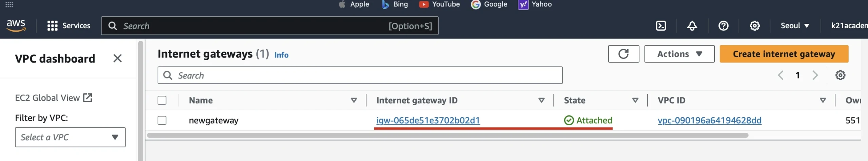Open AWS CloudShell terminal icon
Screen dimensions: 868x161
tap(661, 26)
